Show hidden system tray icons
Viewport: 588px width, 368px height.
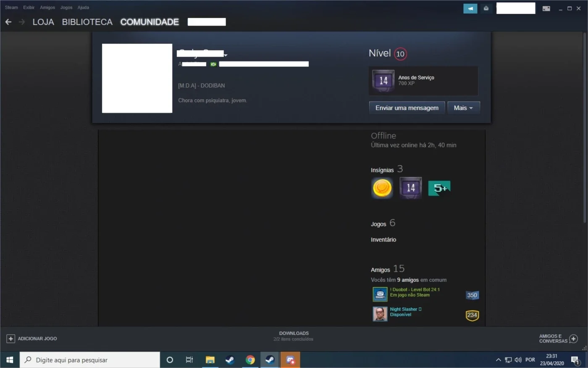click(498, 360)
